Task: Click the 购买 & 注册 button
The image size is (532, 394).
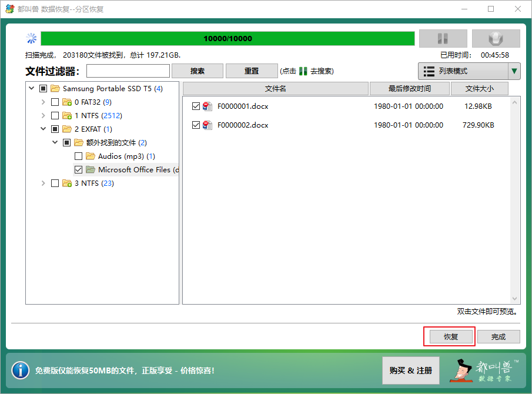Action: (x=410, y=370)
